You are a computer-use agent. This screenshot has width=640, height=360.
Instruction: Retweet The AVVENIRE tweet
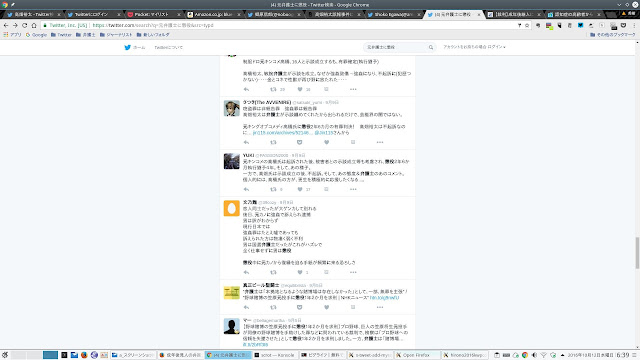click(273, 142)
